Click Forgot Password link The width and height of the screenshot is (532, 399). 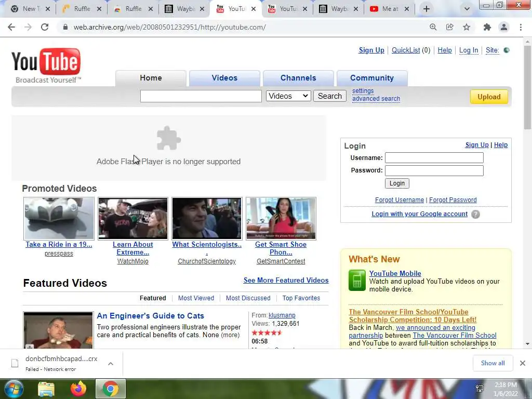tap(453, 200)
